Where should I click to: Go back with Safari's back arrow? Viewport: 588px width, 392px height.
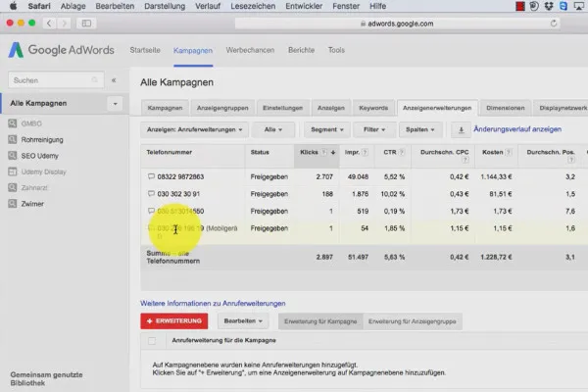[x=49, y=24]
